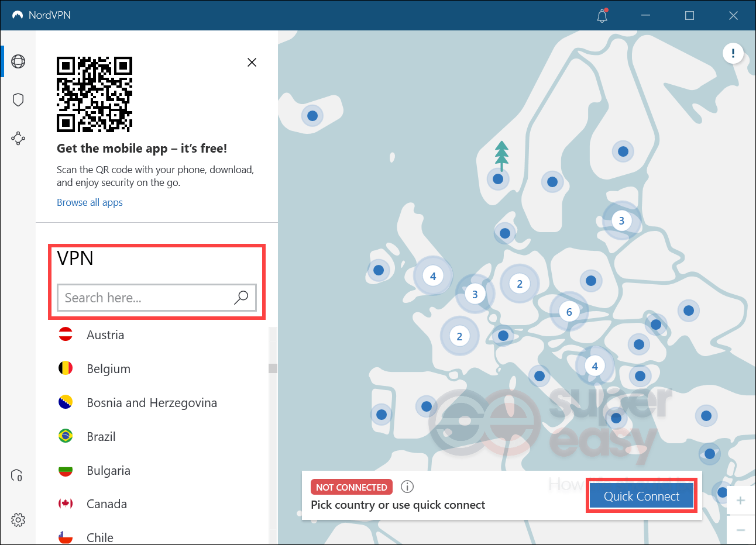Screen dimensions: 756x545
Task: Click the Search here input field
Action: pos(157,298)
